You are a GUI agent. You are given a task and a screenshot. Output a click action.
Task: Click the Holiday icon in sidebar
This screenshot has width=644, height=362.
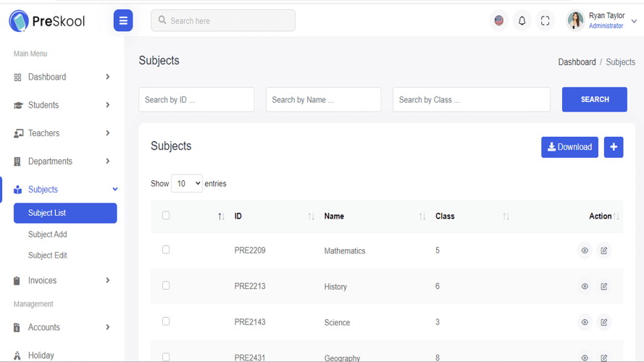click(x=17, y=355)
